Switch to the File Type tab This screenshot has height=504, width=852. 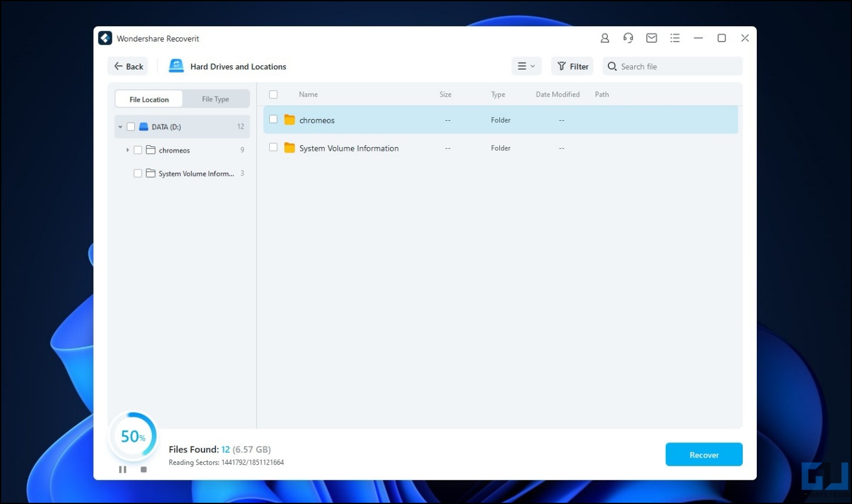click(215, 99)
